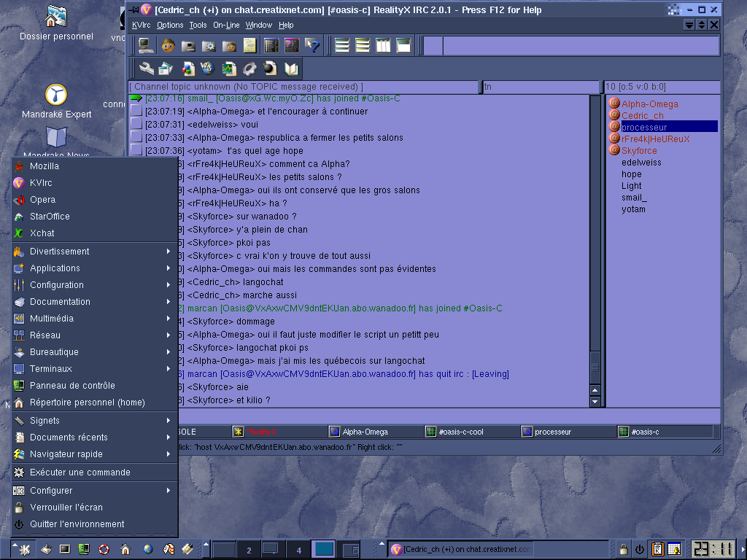Image resolution: width=747 pixels, height=560 pixels.
Task: Open the Window menu
Action: pos(259,26)
